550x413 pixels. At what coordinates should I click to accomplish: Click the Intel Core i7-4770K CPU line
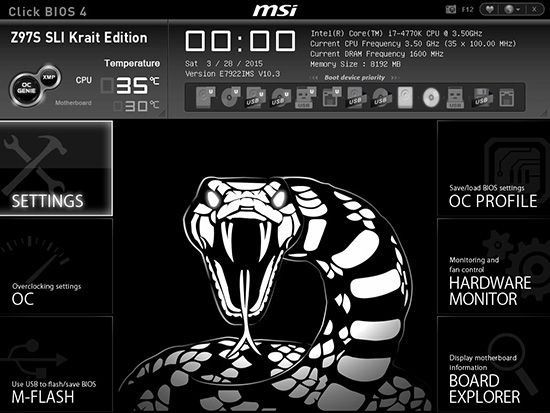pyautogui.click(x=396, y=33)
